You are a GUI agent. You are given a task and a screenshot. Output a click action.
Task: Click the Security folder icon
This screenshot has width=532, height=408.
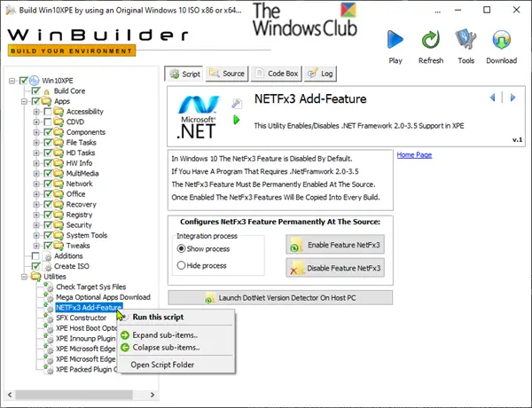[x=59, y=224]
